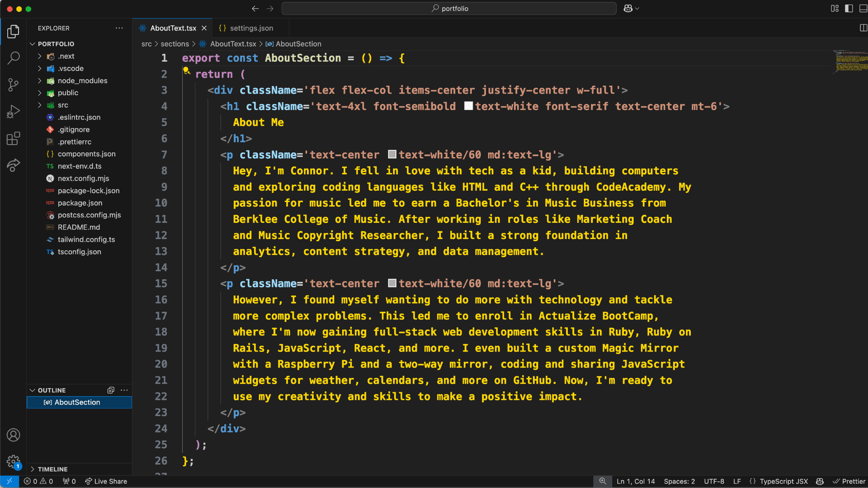The image size is (868, 488).
Task: Open the Extensions view
Action: point(14,138)
